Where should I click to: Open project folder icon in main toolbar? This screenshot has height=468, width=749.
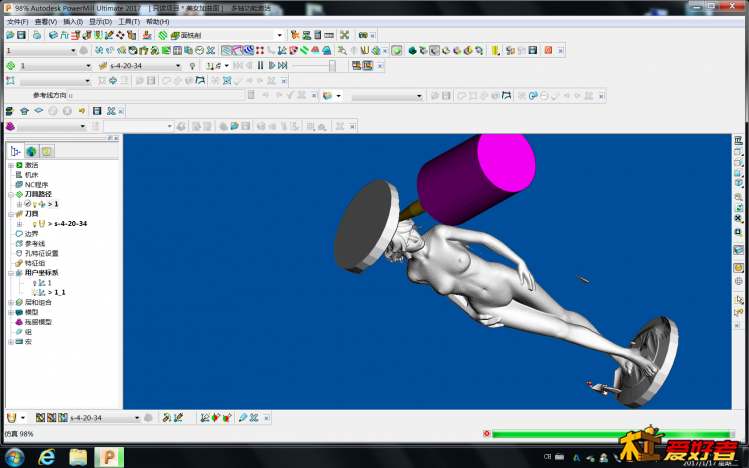click(10, 35)
